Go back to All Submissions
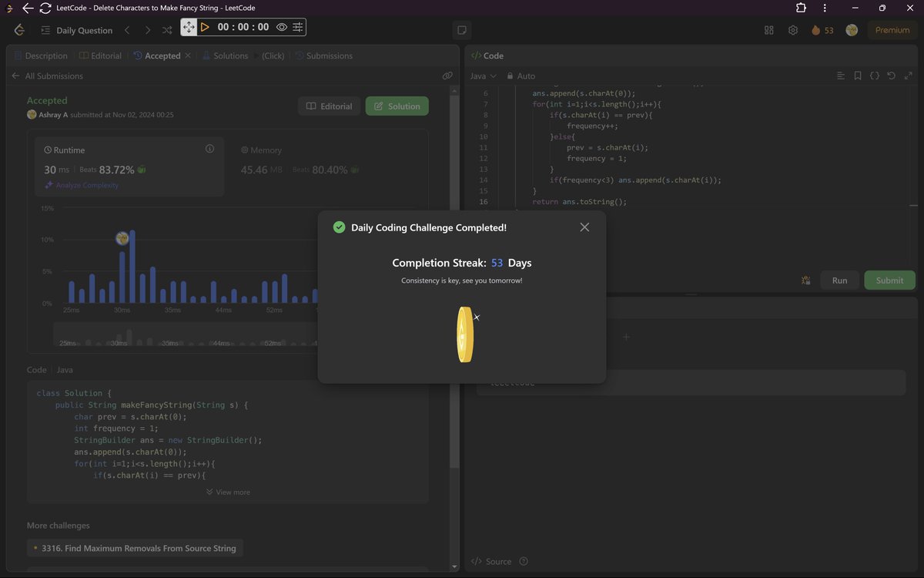The height and width of the screenshot is (578, 924). 47,76
